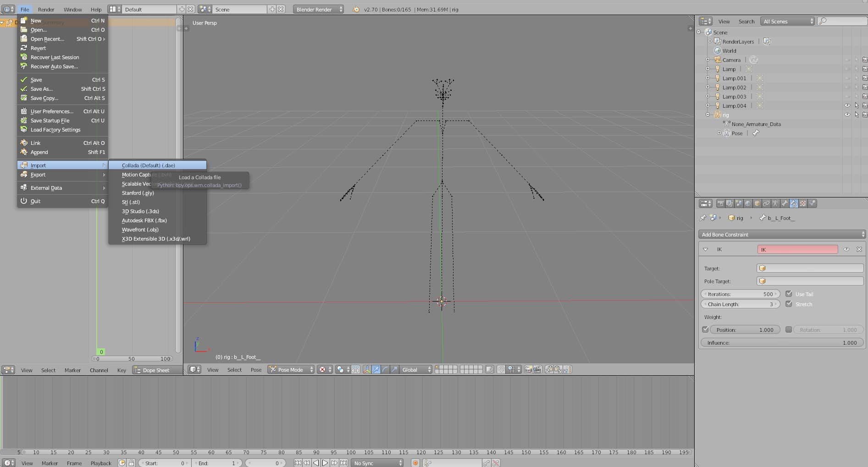Viewport: 868px width, 467px height.
Task: Open User Preferences... from File menu
Action: coord(62,111)
